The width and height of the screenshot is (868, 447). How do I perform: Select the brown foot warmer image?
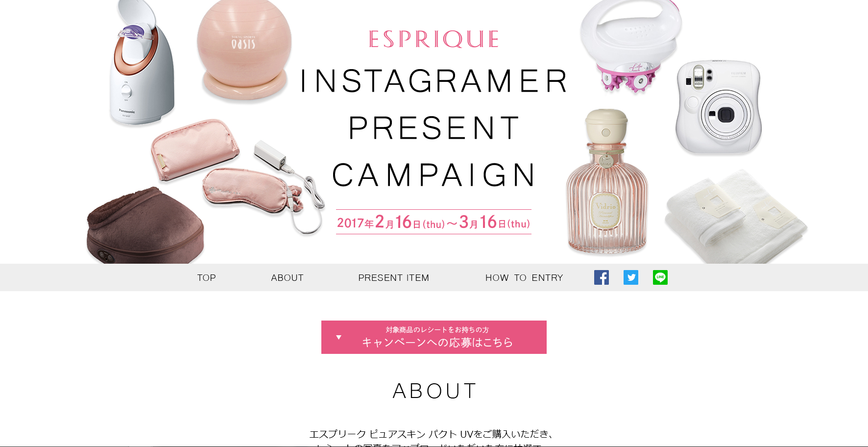145,226
